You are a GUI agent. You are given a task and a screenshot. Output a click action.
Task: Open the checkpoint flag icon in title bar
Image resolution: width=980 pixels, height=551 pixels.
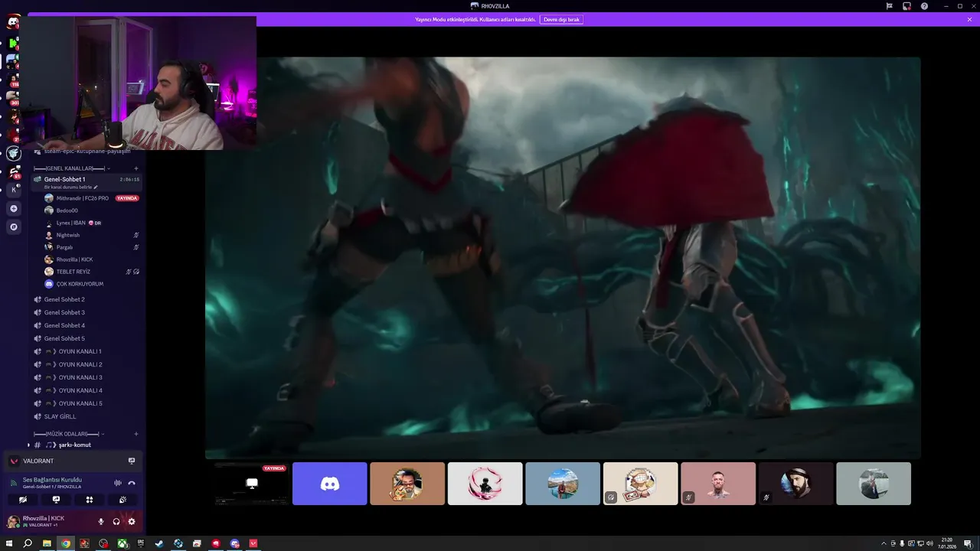[889, 6]
